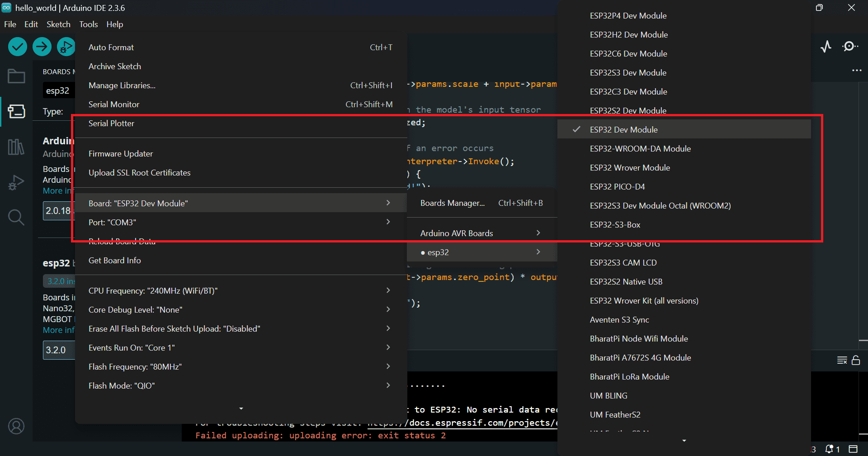Image resolution: width=868 pixels, height=456 pixels.
Task: Select ESP32H2 Dev Module board
Action: pyautogui.click(x=684, y=34)
